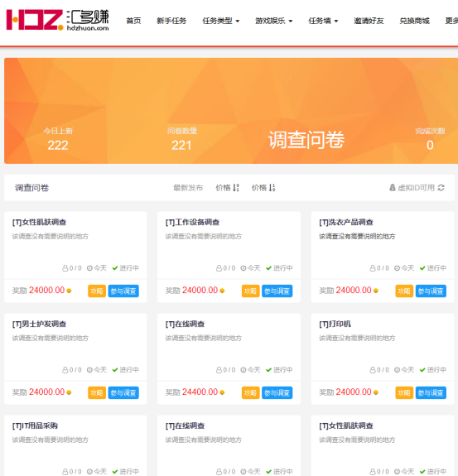
Task: Expand the 任务端 dropdown menu
Action: [323, 21]
